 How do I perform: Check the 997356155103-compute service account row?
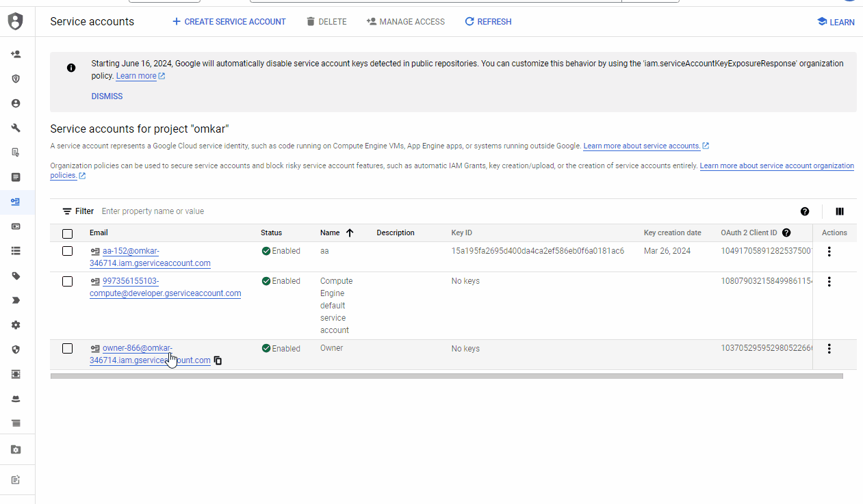tap(67, 281)
